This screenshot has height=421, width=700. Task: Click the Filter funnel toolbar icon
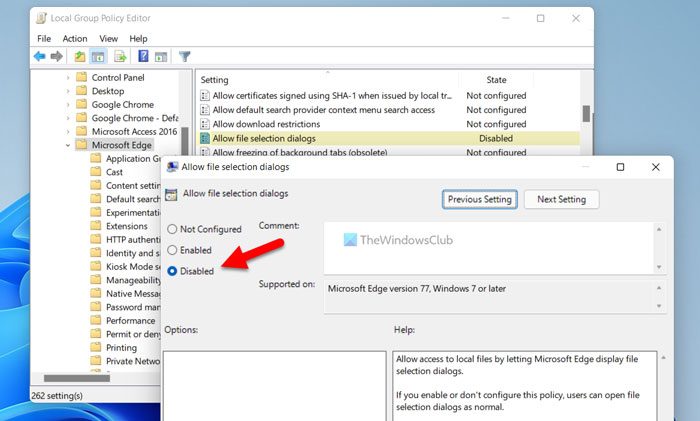click(184, 56)
